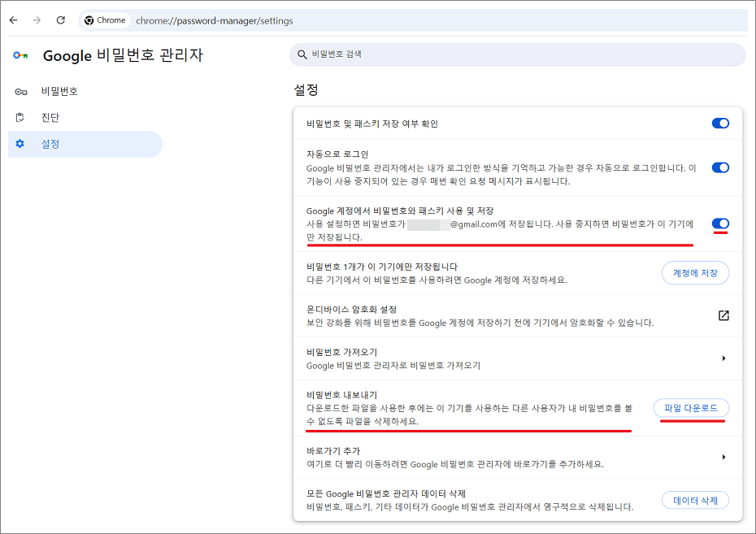
Task: Toggle the 자동으로 로그인 switch
Action: (720, 167)
